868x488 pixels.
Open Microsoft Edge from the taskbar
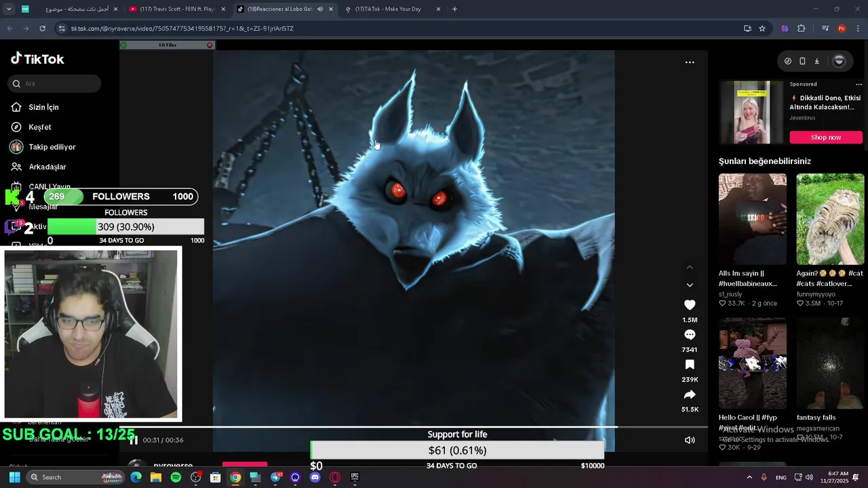pos(136,477)
